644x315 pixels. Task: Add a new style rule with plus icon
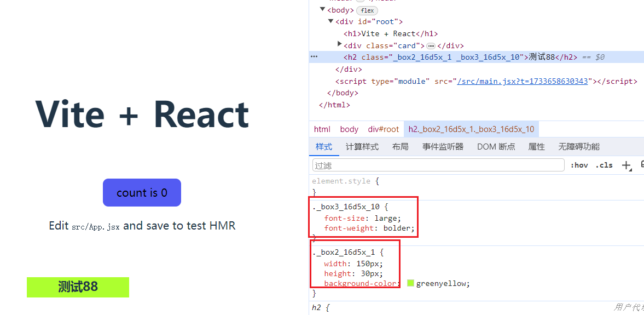click(626, 165)
